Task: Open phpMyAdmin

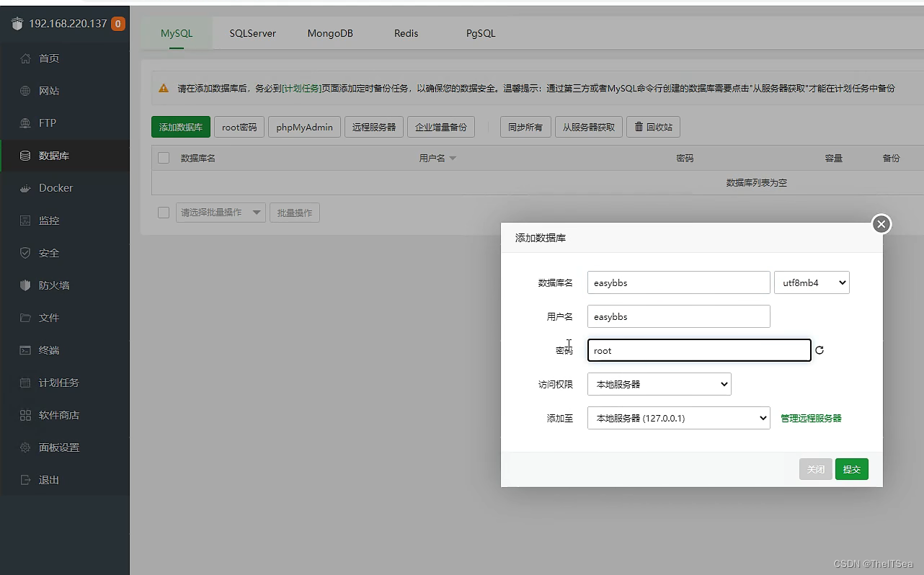Action: click(304, 127)
